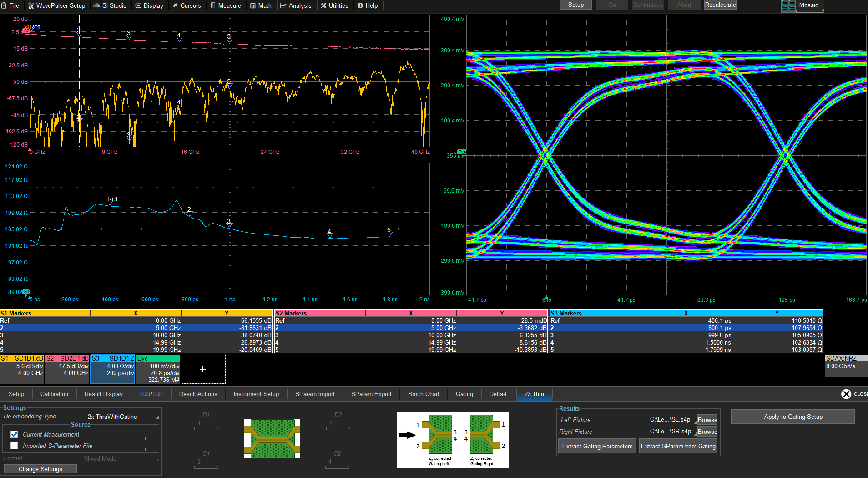Select the Eye trace descriptor box

coord(158,369)
